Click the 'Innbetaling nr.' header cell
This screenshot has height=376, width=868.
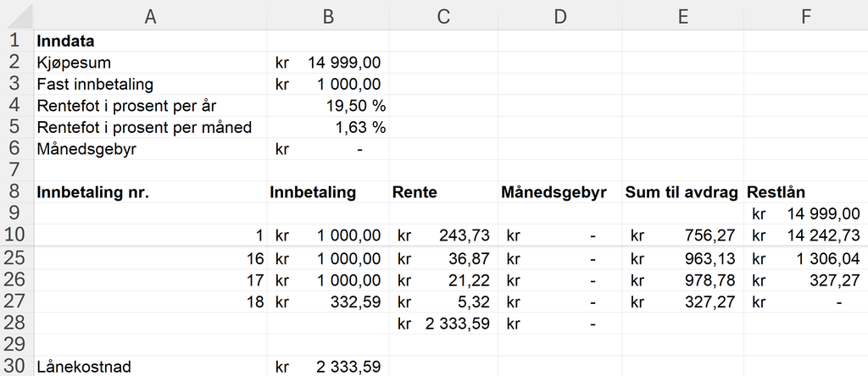tap(150, 192)
